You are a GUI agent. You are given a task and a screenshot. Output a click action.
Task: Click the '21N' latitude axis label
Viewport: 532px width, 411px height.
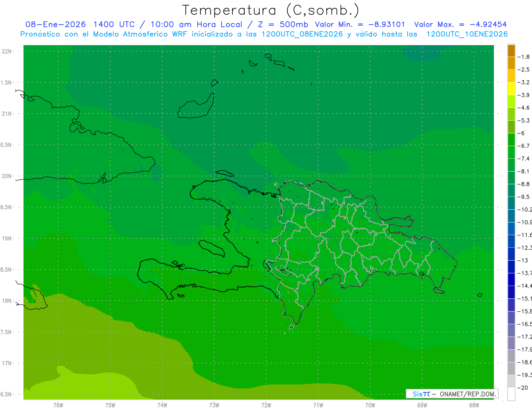[x=7, y=114]
